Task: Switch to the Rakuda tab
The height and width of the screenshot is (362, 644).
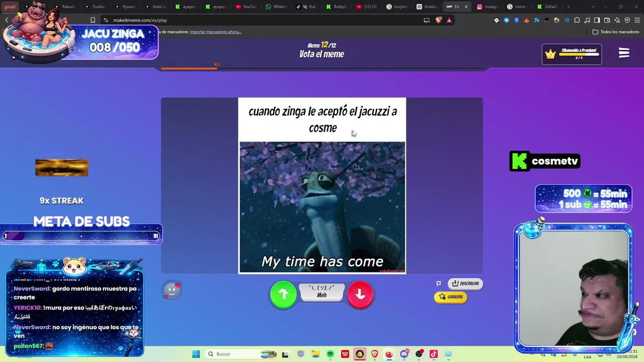Action: pyautogui.click(x=65, y=7)
